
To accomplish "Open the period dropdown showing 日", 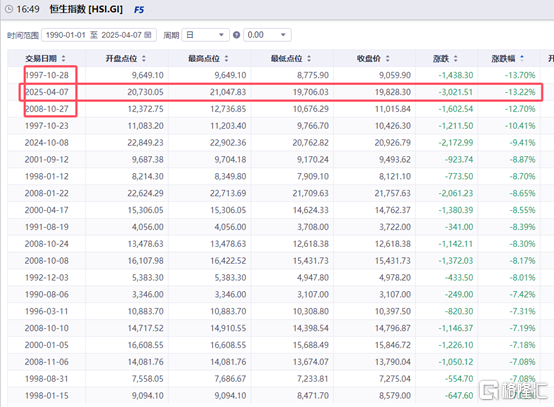I will (x=205, y=35).
